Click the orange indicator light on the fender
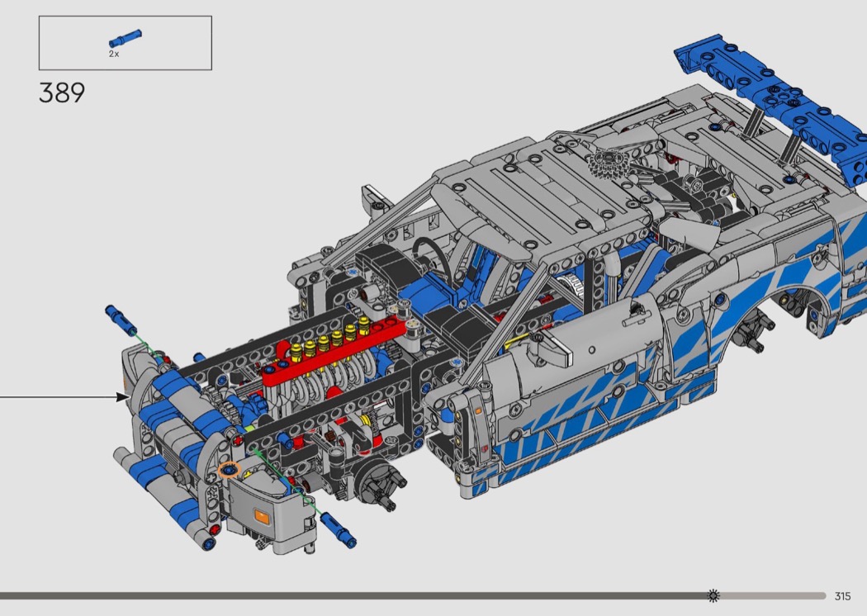867x616 pixels. point(261,517)
